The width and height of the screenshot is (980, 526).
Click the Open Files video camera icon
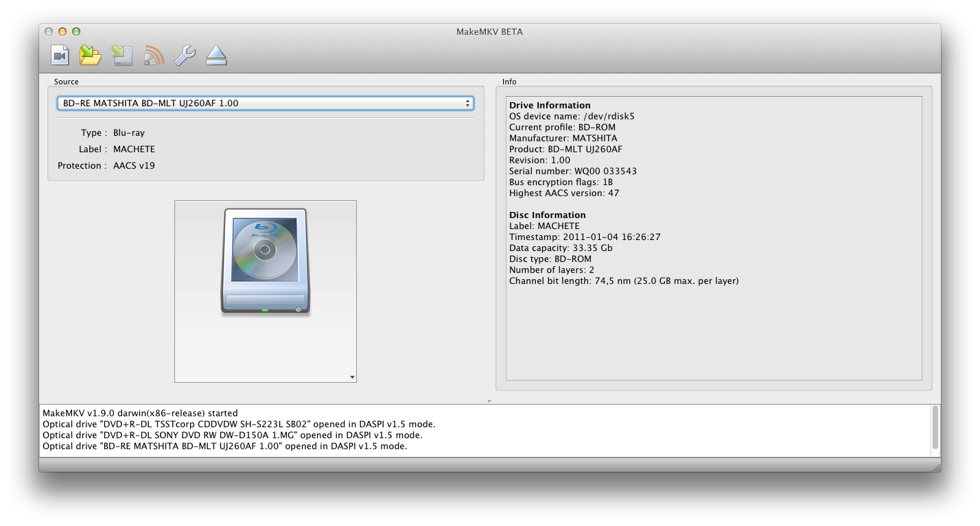[60, 56]
